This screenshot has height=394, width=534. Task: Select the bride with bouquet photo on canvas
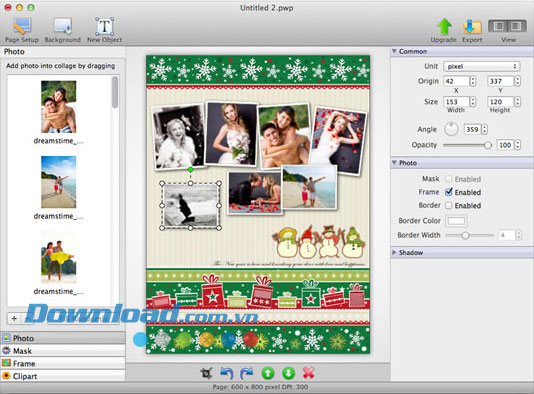[x=231, y=134]
